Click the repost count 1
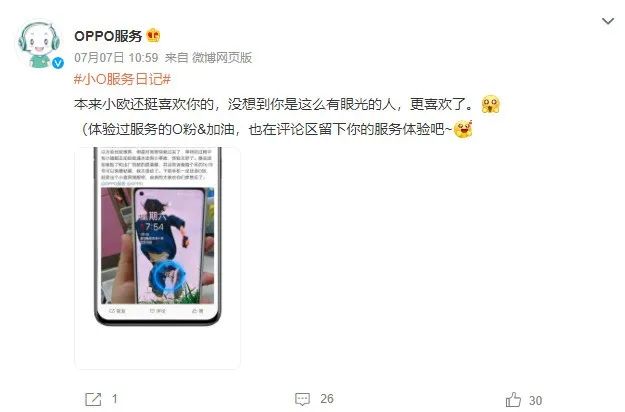625x412 pixels. click(x=115, y=399)
